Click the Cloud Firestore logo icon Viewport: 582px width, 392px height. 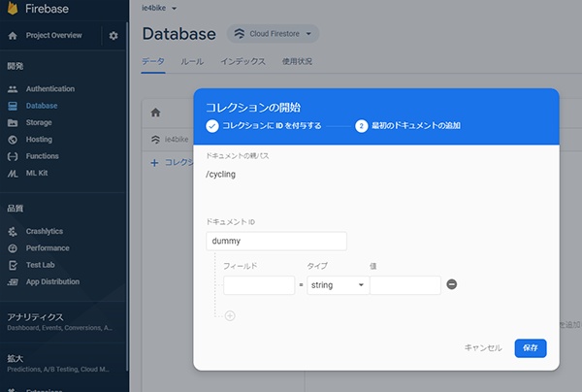tap(240, 34)
